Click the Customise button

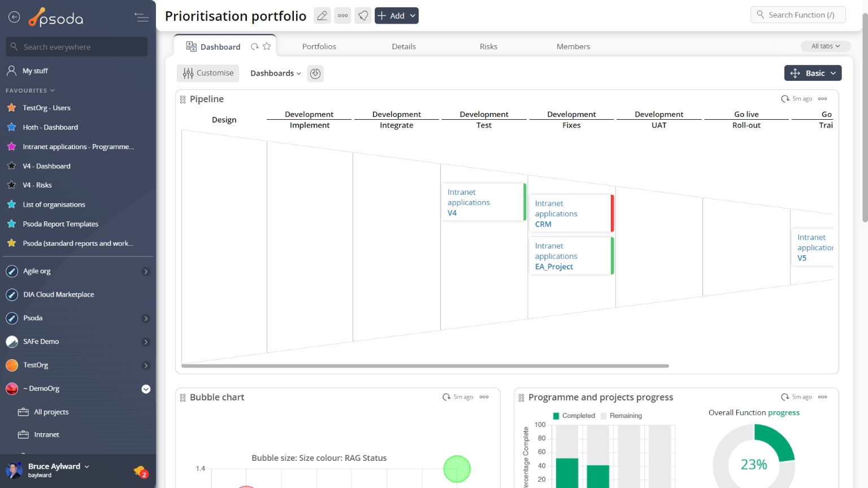208,73
